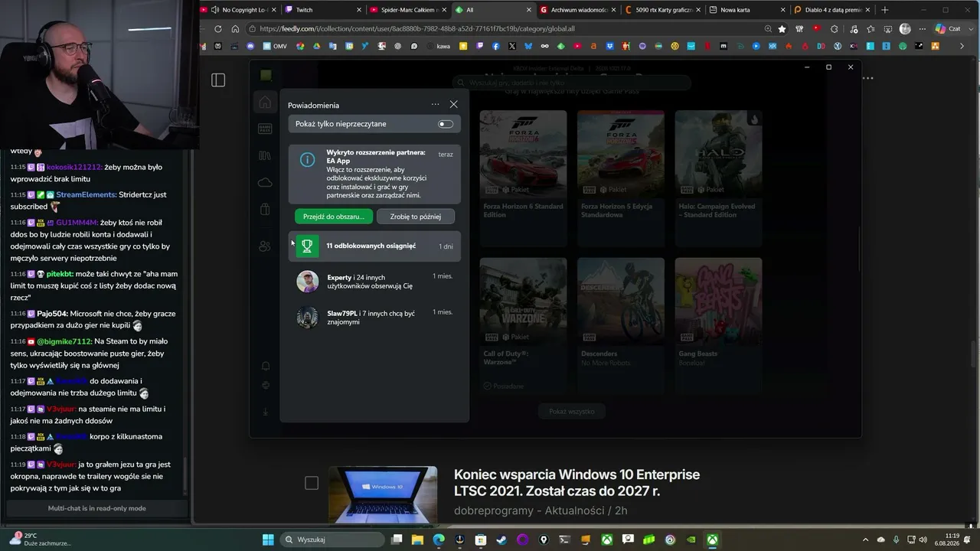The width and height of the screenshot is (980, 551).
Task: Open the active Xbox app taskbar icon
Action: tap(712, 540)
